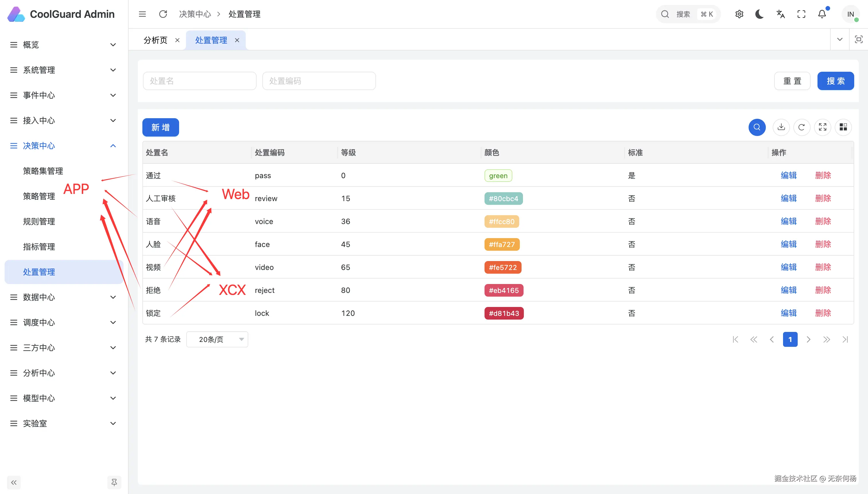
Task: Click the #fe5722 color tag
Action: [503, 267]
